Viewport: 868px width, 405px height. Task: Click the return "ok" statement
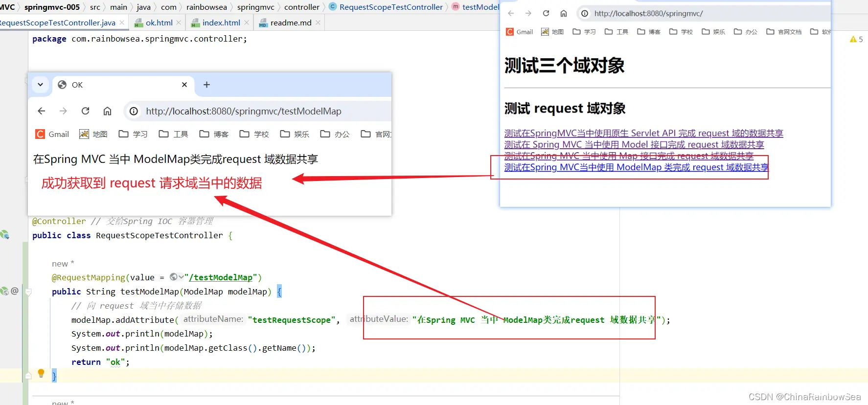point(100,362)
